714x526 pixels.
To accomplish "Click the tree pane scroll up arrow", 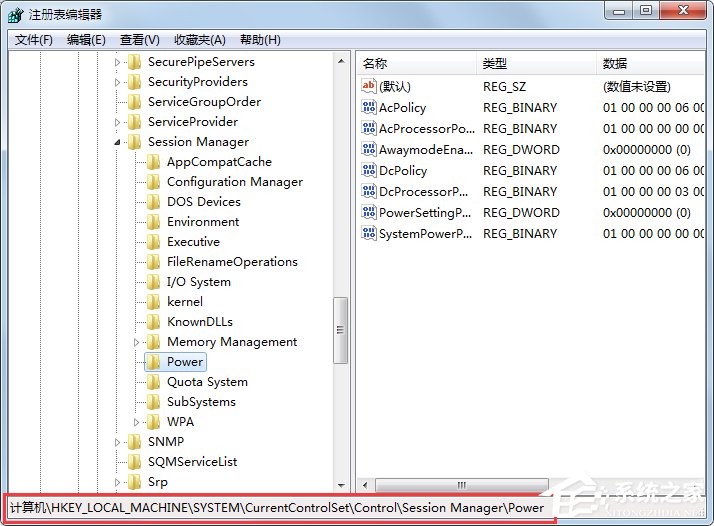I will pyautogui.click(x=341, y=61).
